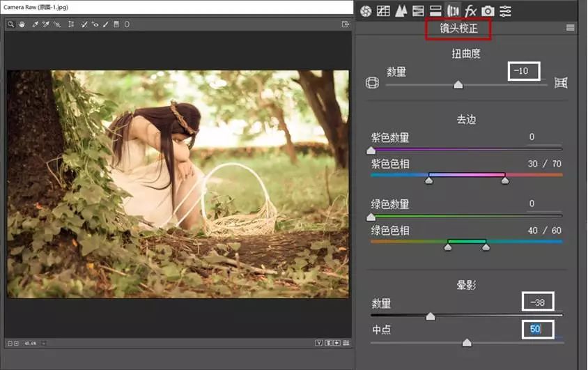Select the Hand tool
The image size is (588, 370).
point(22,24)
